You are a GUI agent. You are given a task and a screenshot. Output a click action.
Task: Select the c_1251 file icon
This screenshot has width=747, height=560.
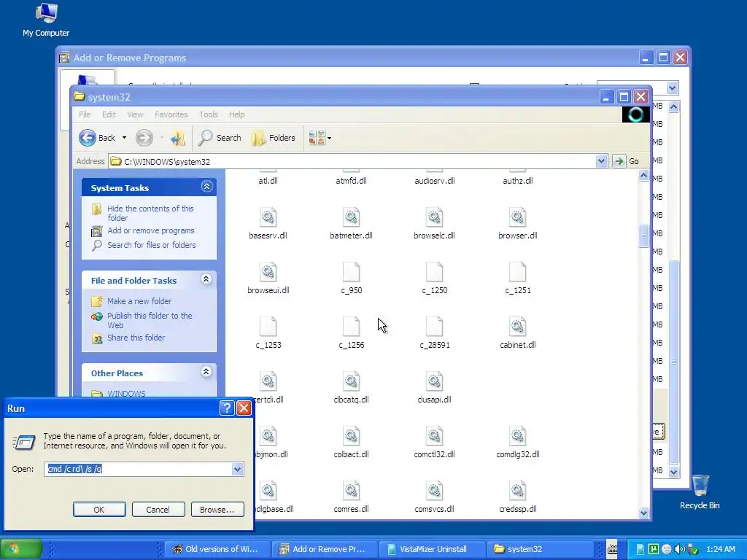(x=517, y=272)
